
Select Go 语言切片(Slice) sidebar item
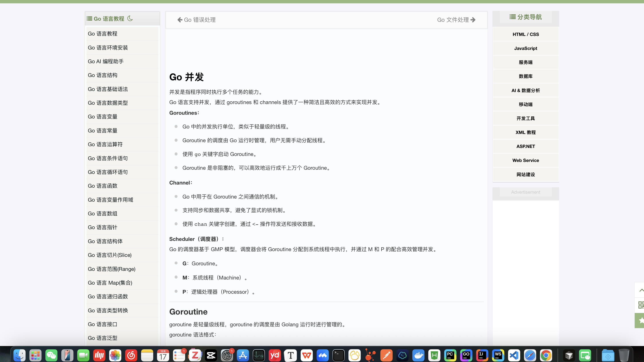[x=109, y=255]
